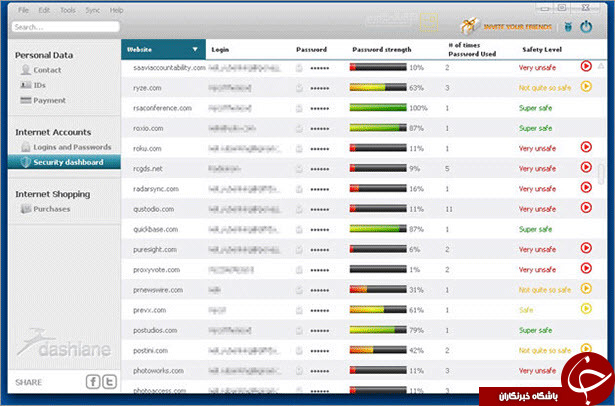This screenshot has height=406, width=615.
Task: Select the quickbase.com website entry
Action: (155, 229)
